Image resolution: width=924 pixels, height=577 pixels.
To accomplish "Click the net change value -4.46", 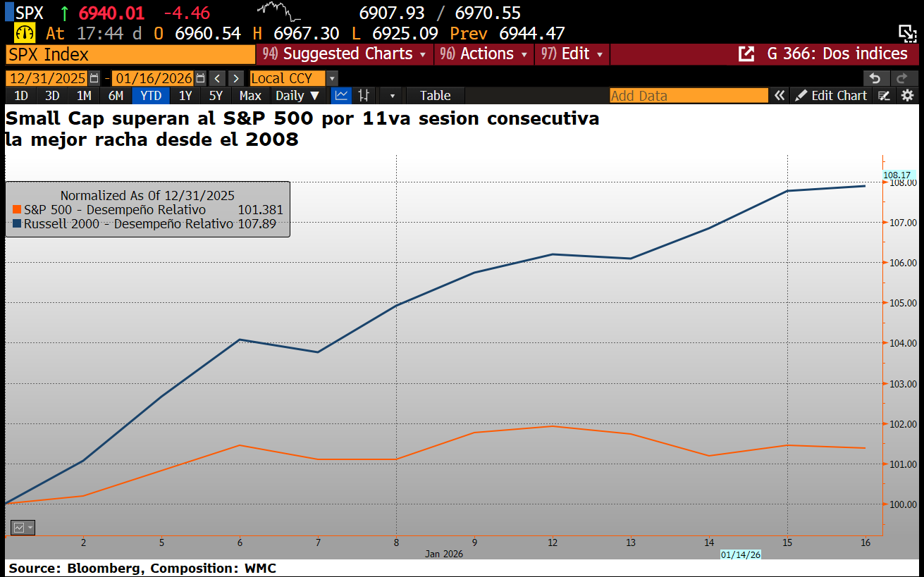I will tap(186, 13).
